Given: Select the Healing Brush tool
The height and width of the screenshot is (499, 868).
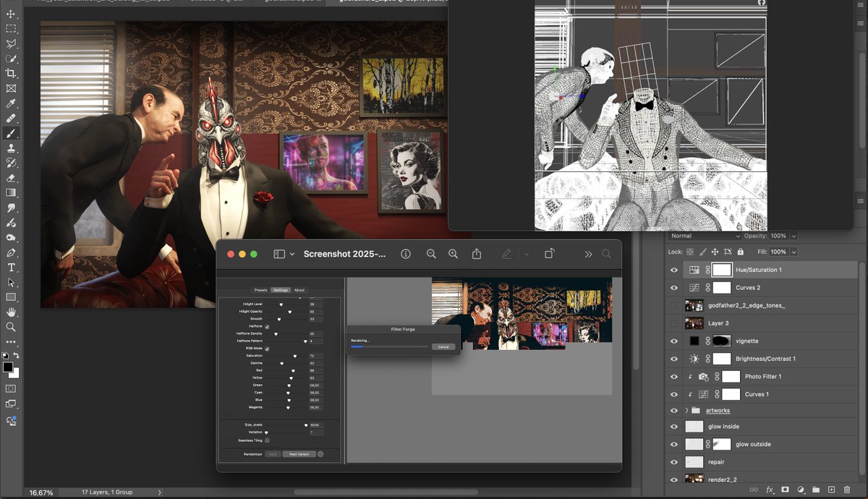Looking at the screenshot, I should tap(11, 118).
